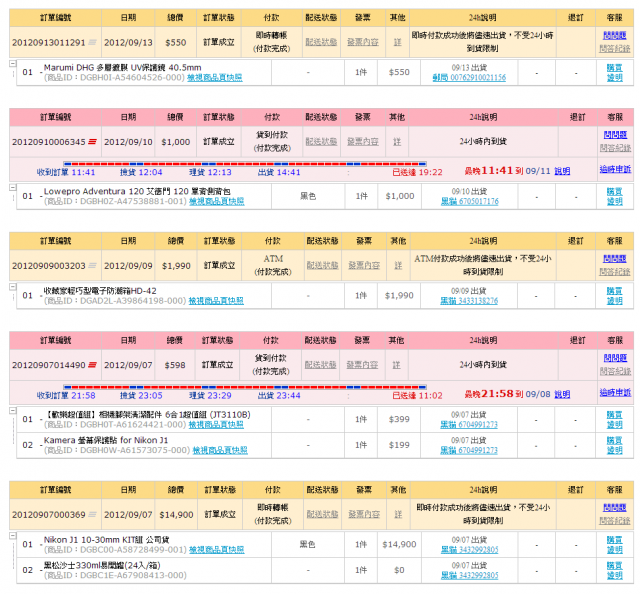Open 購買說明 for the Marumi DHG item

615,73
